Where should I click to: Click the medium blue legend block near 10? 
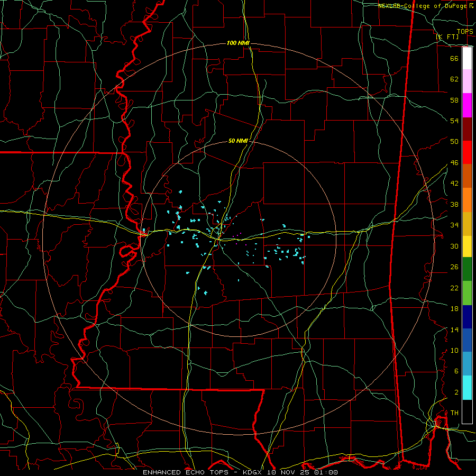tap(467, 340)
